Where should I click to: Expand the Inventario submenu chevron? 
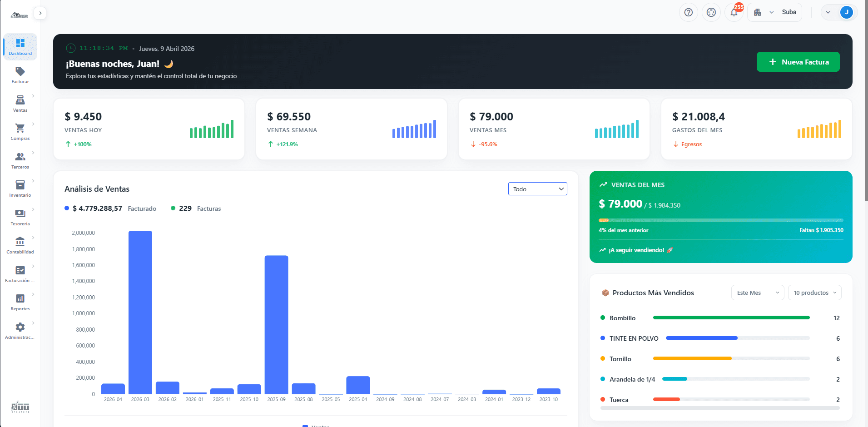(33, 181)
